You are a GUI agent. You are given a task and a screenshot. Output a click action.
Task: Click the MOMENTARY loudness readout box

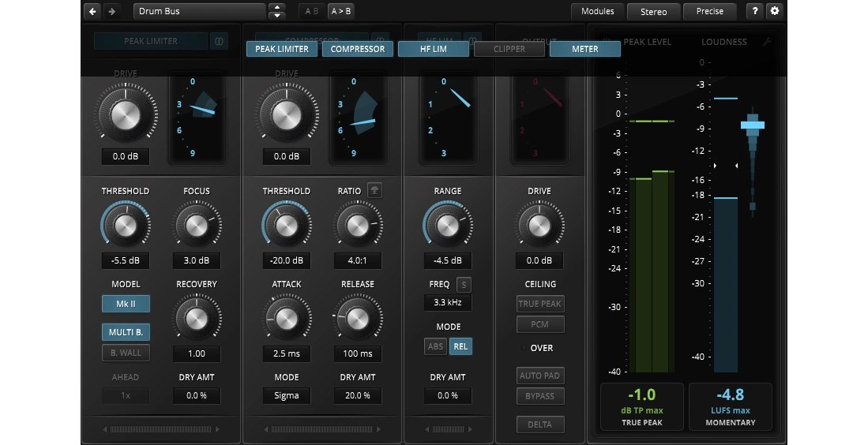point(730,407)
